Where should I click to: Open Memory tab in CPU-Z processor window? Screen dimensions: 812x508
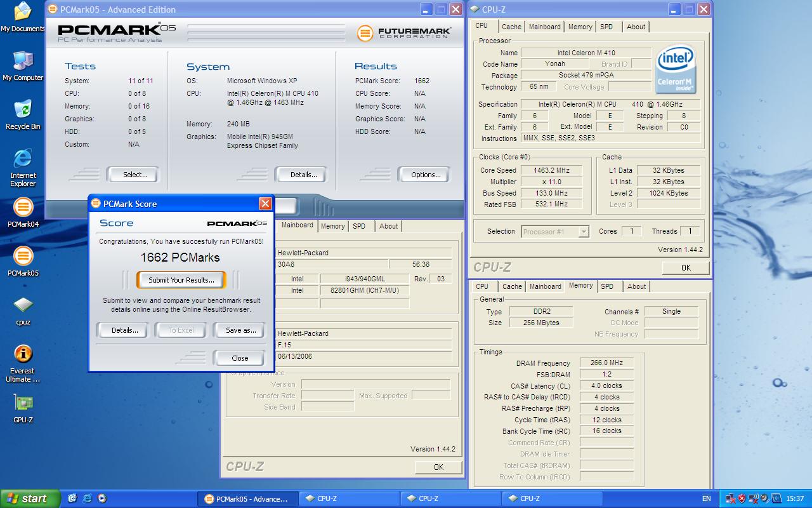(x=580, y=27)
